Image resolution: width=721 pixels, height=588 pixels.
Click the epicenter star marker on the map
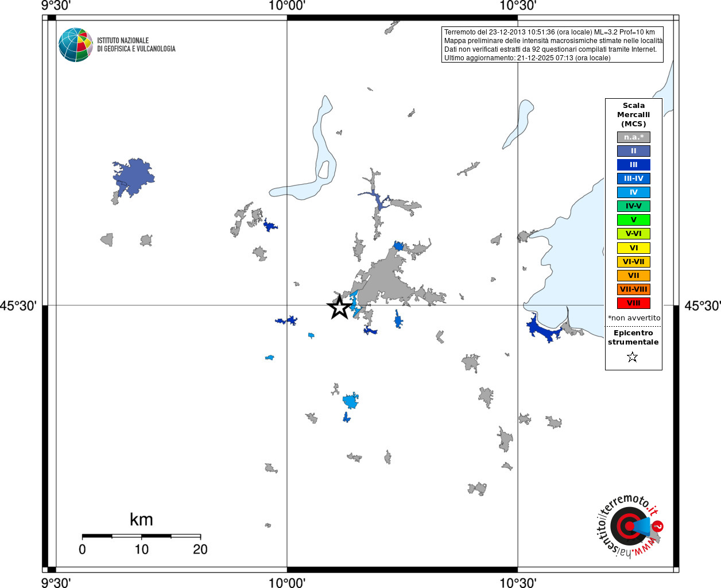340,307
